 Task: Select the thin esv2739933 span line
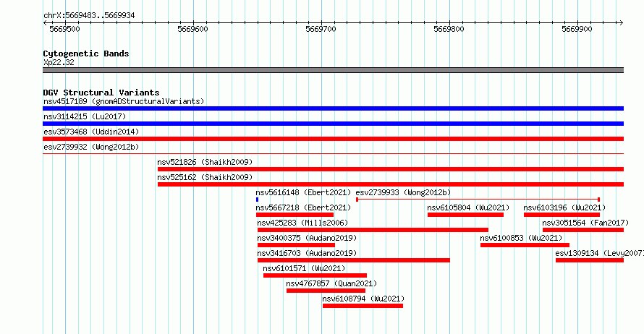[x=478, y=200]
